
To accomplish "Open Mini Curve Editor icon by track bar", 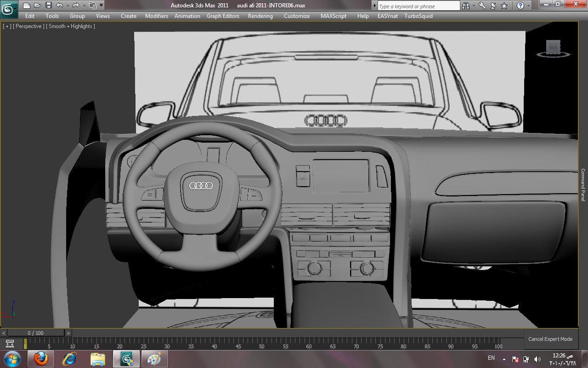I will pos(10,343).
